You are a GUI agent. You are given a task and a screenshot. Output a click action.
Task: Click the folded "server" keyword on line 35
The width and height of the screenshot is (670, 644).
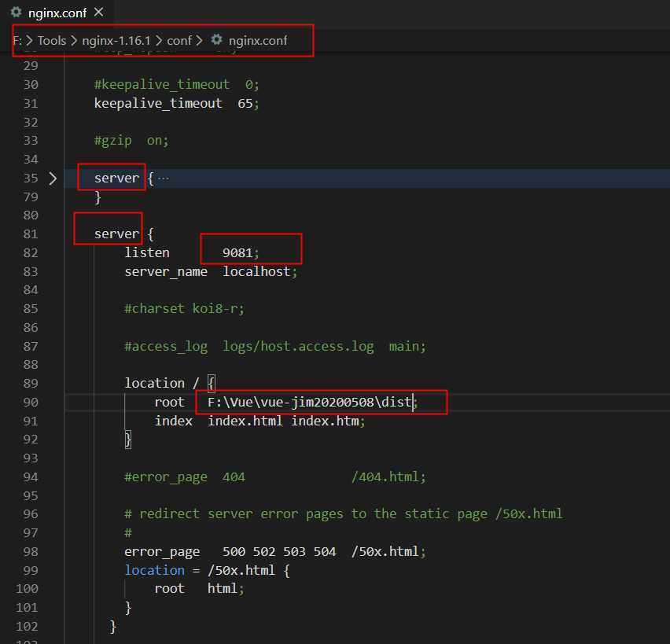tap(116, 178)
